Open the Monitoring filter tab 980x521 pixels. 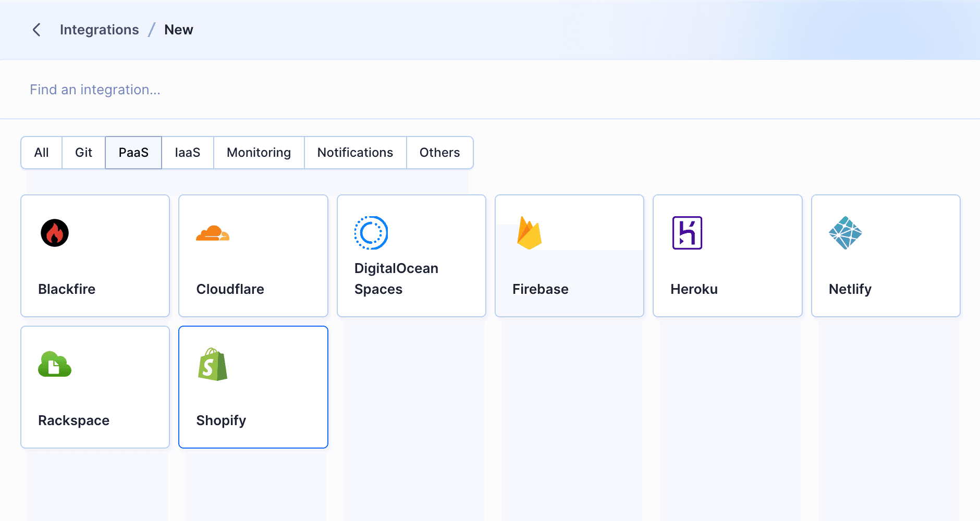point(259,153)
